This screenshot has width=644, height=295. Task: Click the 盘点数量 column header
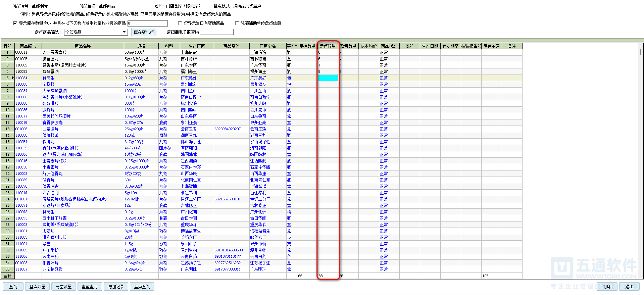328,46
